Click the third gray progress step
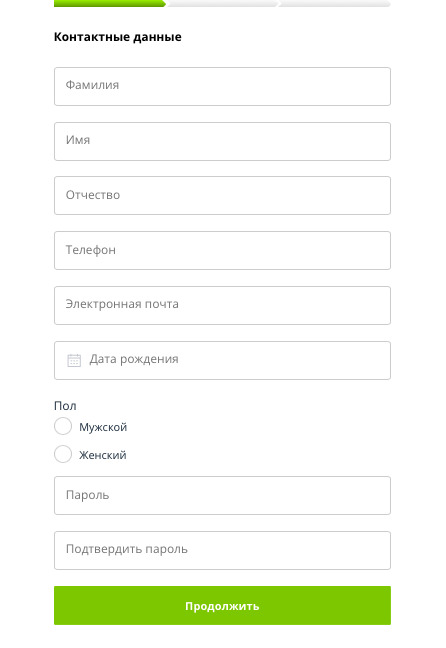Viewport: 446px width, 648px height. click(335, 3)
